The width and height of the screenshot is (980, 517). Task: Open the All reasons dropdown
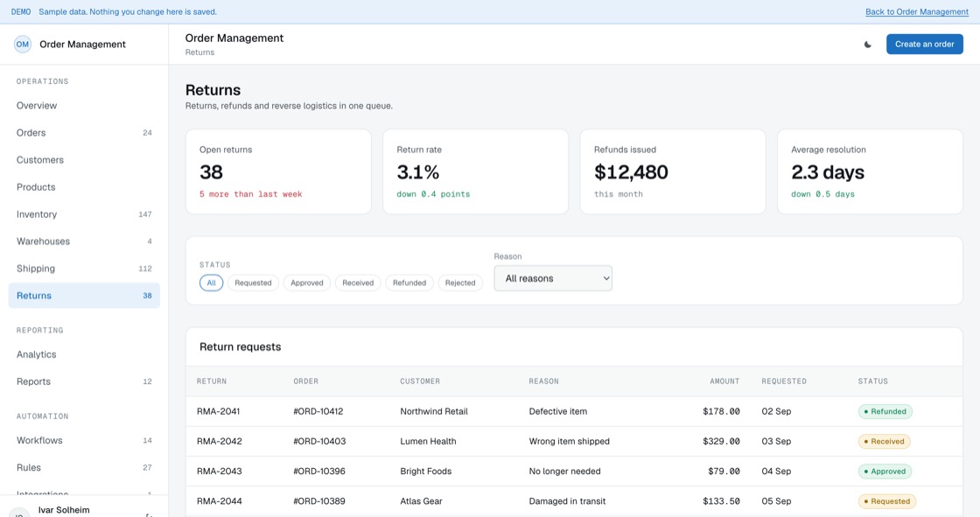(553, 278)
